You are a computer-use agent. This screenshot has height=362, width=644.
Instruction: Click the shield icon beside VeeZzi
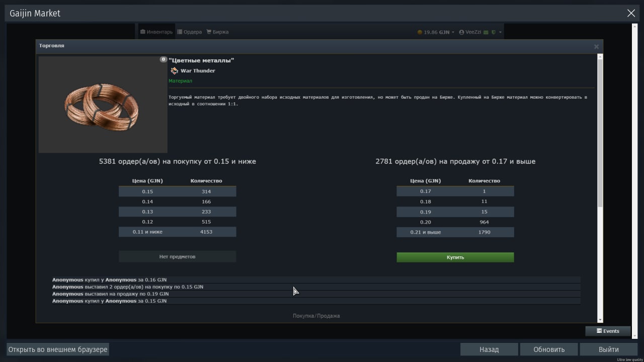click(494, 32)
